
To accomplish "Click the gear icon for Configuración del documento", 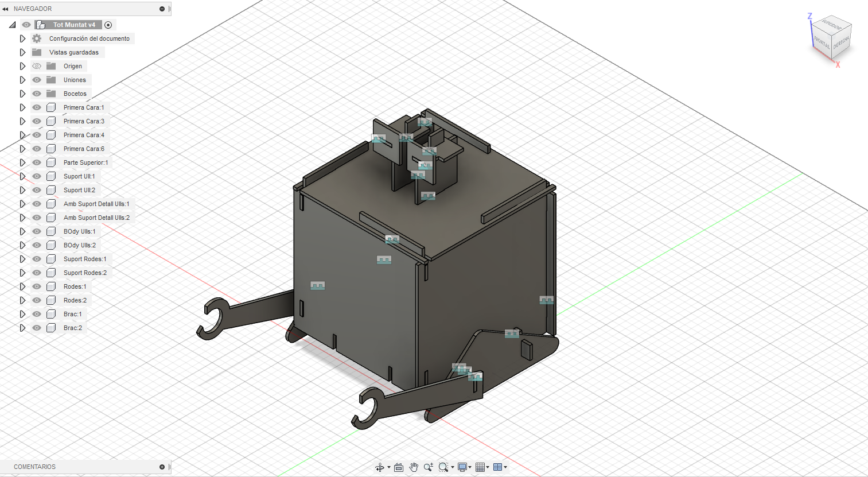I will point(37,38).
